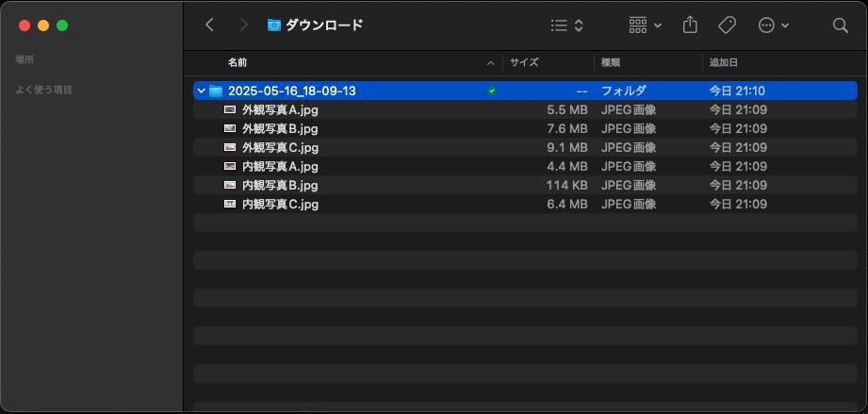Image resolution: width=868 pixels, height=414 pixels.
Task: Click the 今日 21:10 date cell
Action: click(737, 91)
